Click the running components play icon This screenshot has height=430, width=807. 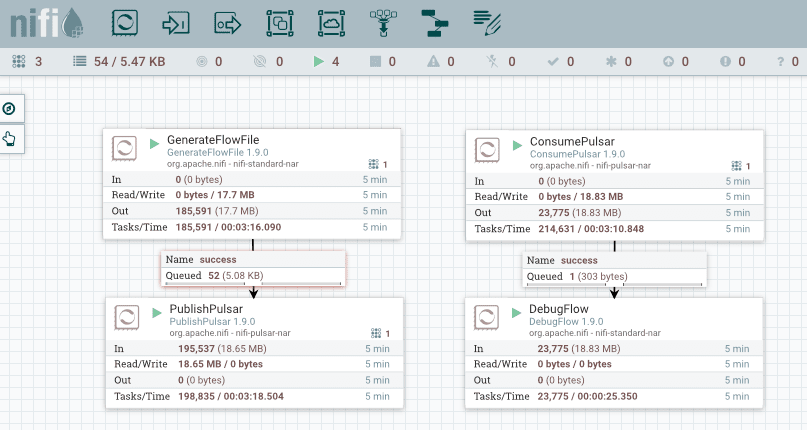(319, 62)
